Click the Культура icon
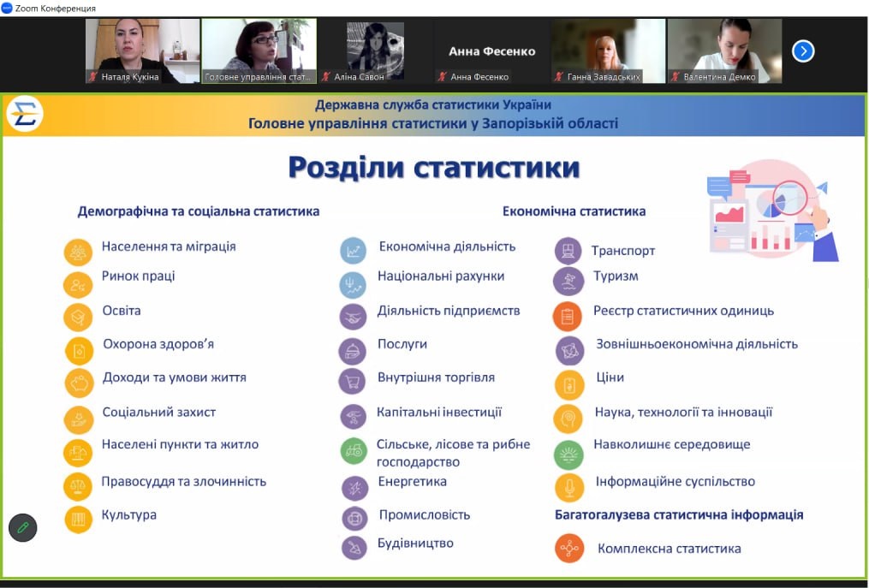The height and width of the screenshot is (588, 869). click(78, 520)
